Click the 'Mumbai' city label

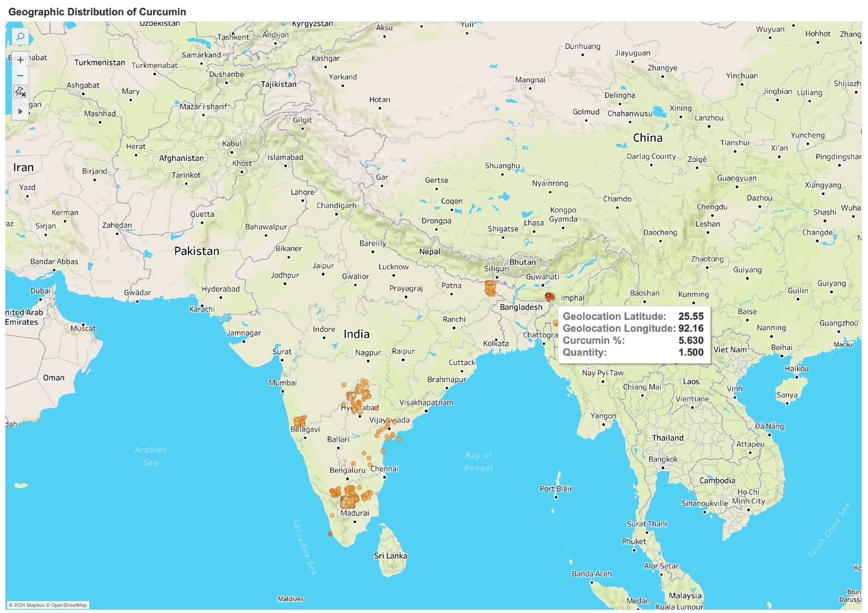283,383
